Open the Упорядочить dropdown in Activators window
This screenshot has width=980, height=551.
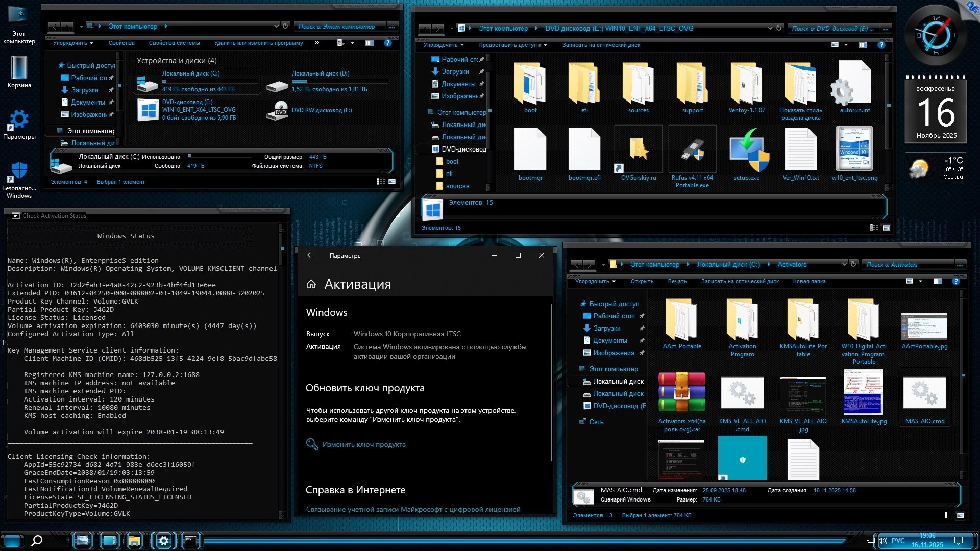click(595, 281)
